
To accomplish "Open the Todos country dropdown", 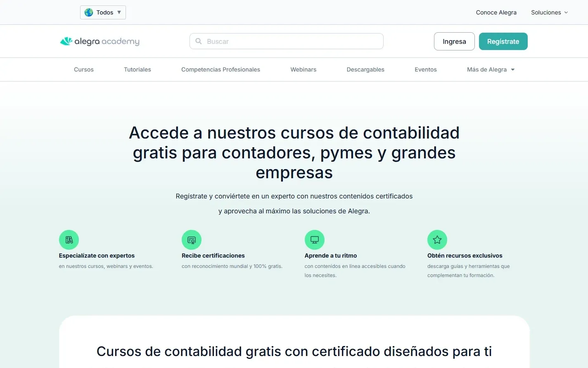I will pos(103,12).
